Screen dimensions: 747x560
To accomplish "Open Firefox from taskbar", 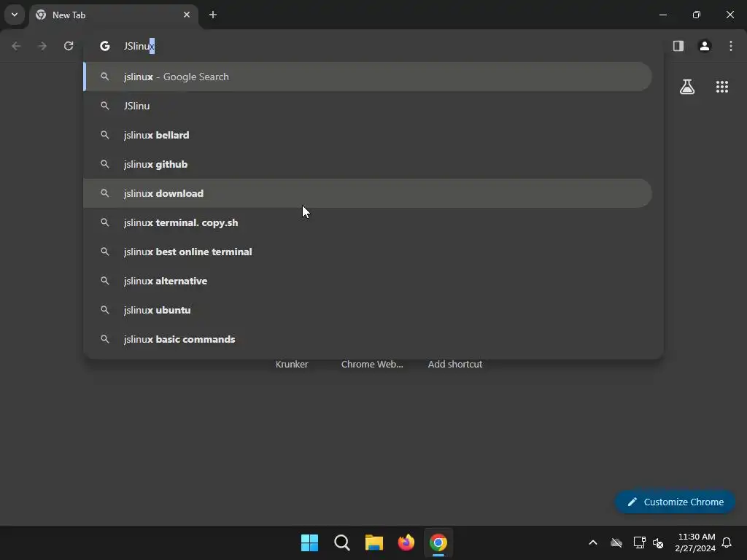I will click(x=406, y=542).
